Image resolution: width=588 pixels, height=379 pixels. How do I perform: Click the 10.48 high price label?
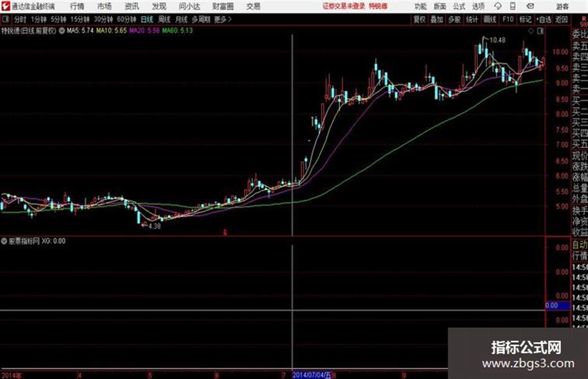point(497,40)
